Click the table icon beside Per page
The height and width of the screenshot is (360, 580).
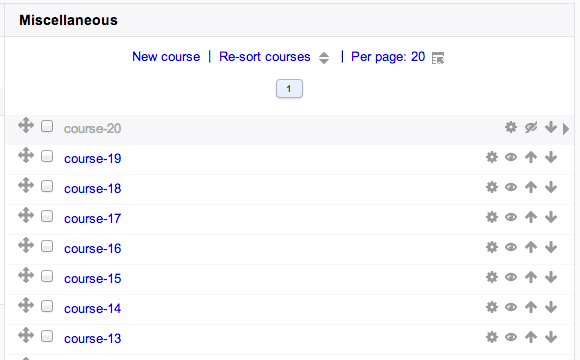pos(438,58)
